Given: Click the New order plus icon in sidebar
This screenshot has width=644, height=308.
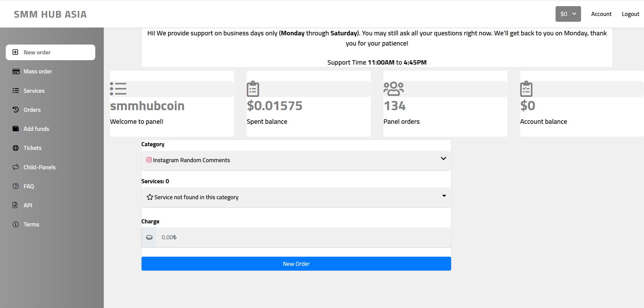Looking at the screenshot, I should [x=15, y=52].
